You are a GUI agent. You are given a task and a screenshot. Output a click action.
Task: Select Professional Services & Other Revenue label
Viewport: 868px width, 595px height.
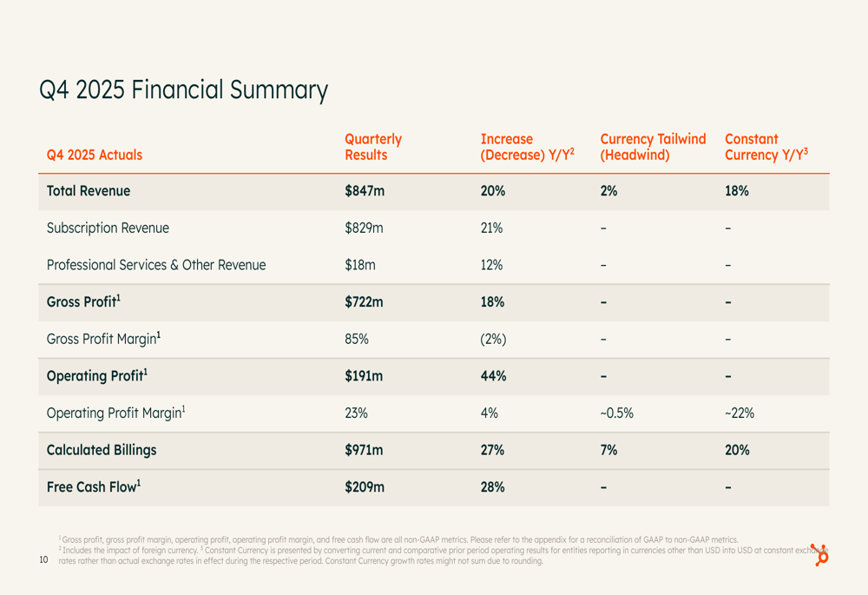pyautogui.click(x=156, y=265)
